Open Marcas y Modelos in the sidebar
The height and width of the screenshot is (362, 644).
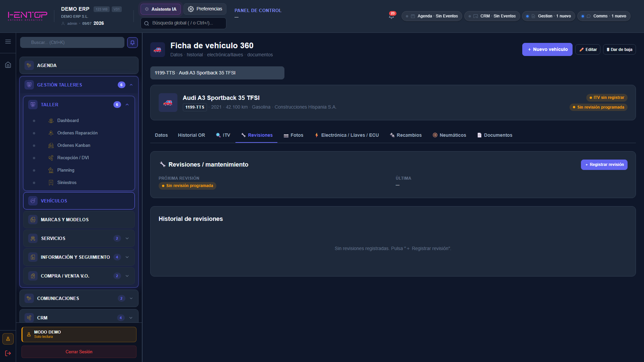click(x=79, y=220)
